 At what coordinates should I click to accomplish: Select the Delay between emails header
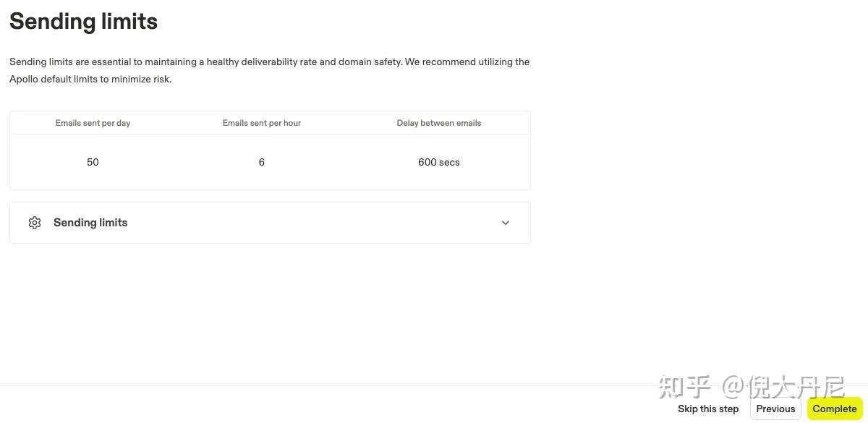tap(439, 123)
